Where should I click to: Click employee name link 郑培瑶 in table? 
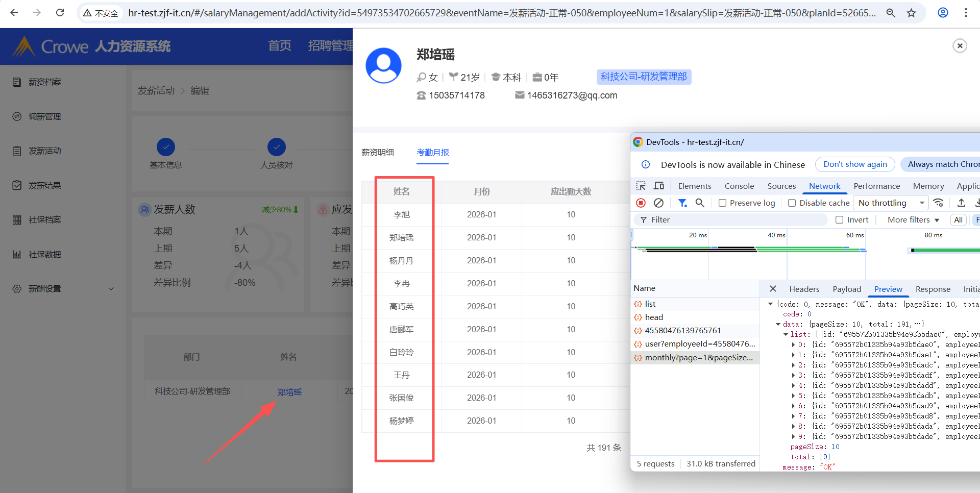[289, 392]
